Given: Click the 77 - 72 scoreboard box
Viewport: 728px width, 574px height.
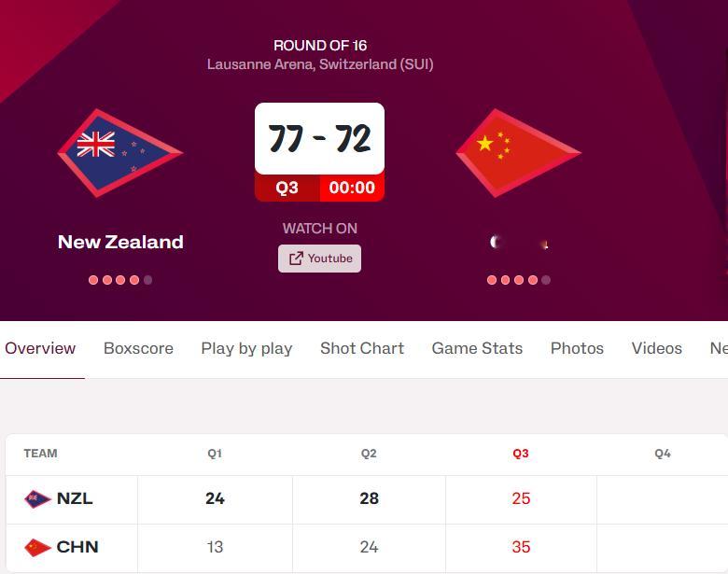Looking at the screenshot, I should coord(319,138).
